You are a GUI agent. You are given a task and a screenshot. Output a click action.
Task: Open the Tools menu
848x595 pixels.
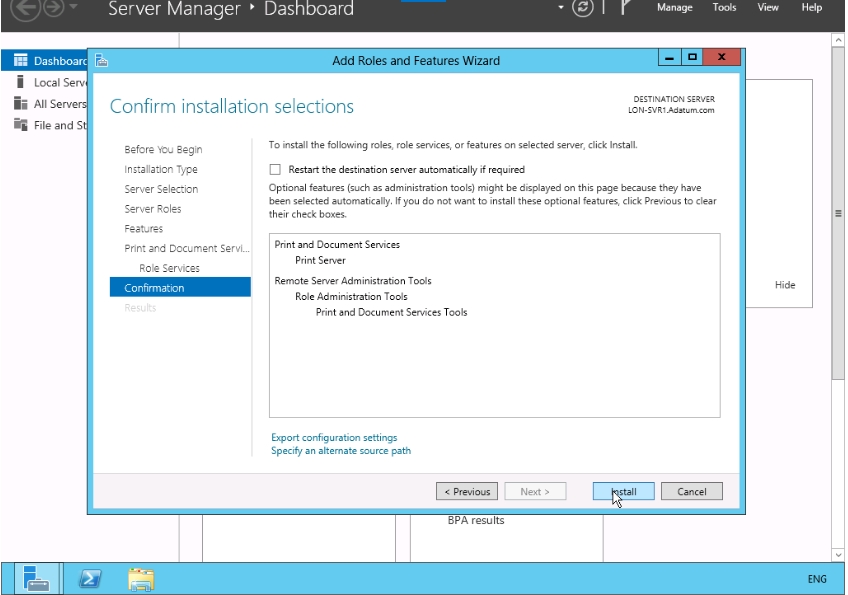click(724, 7)
